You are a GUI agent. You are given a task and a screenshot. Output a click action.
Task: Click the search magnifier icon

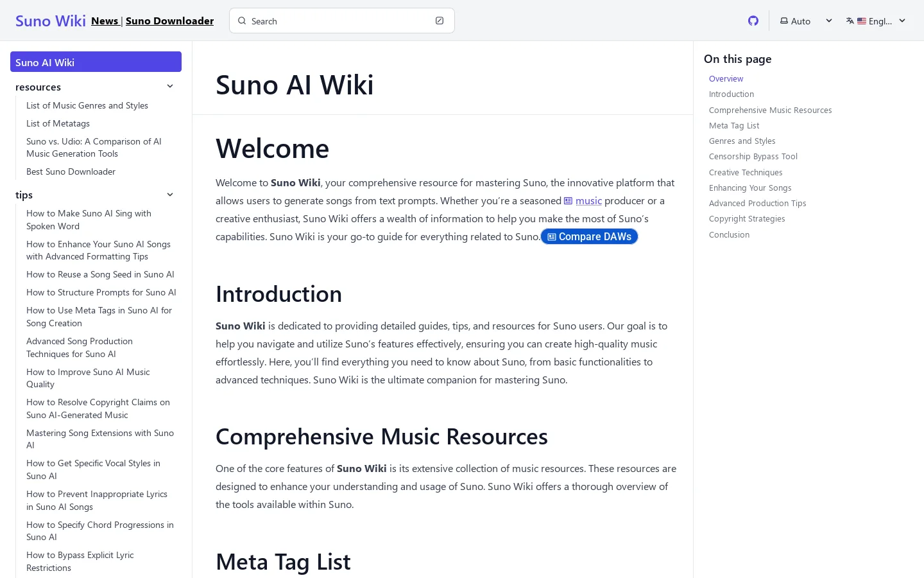pos(242,21)
